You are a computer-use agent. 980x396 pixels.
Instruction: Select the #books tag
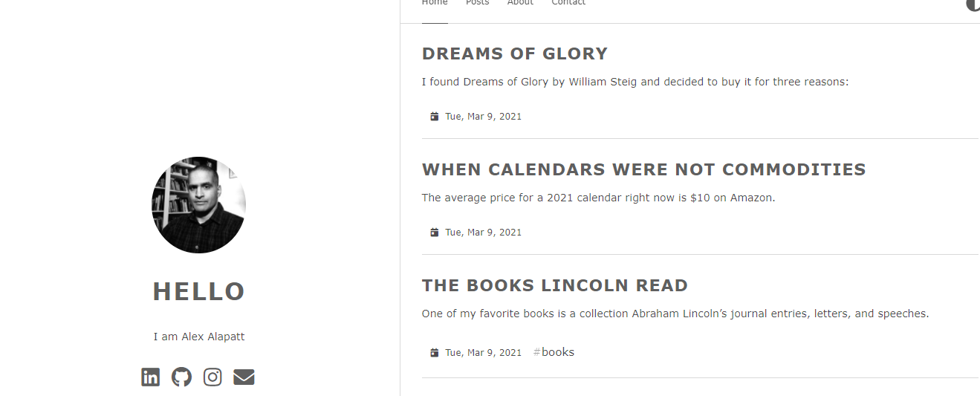tap(554, 352)
